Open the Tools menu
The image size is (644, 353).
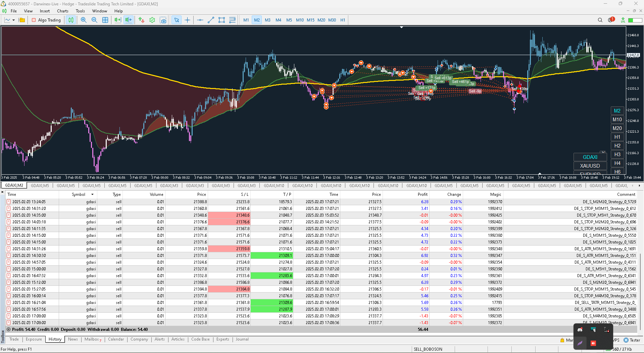tap(80, 11)
